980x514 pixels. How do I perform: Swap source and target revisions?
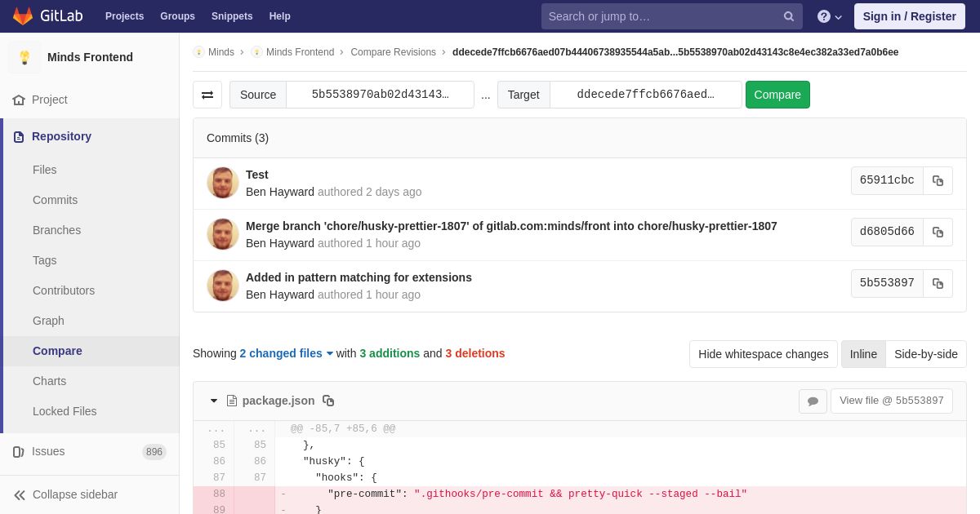(x=207, y=95)
